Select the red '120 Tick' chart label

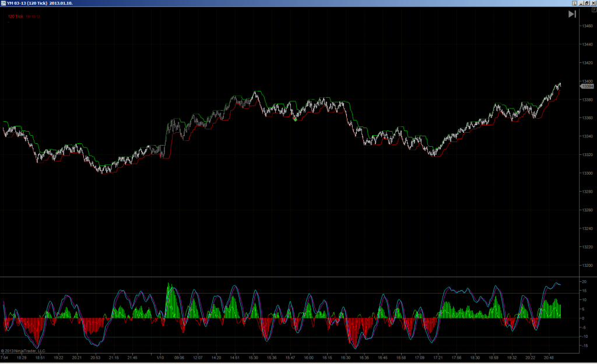pos(16,16)
